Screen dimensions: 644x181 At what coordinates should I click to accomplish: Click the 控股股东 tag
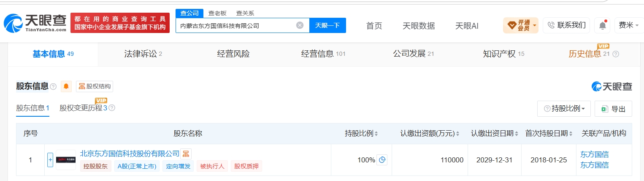tap(96, 166)
